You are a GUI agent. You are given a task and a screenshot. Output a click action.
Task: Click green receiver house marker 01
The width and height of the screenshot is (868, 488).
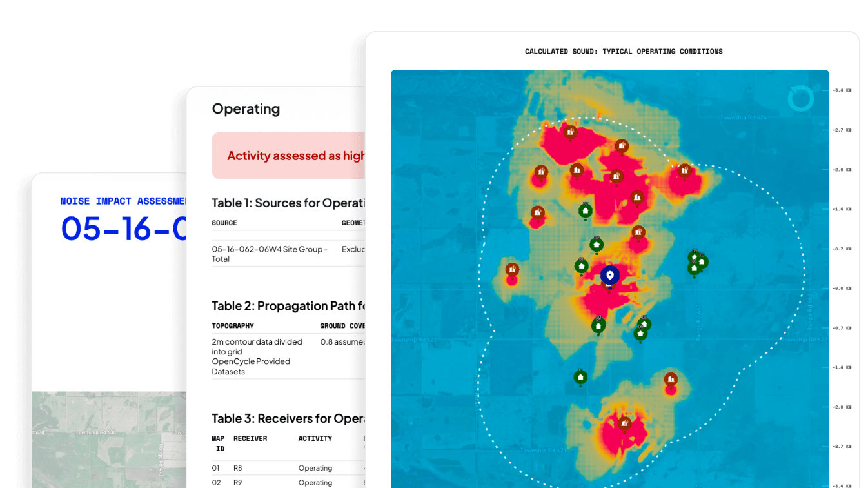click(581, 266)
